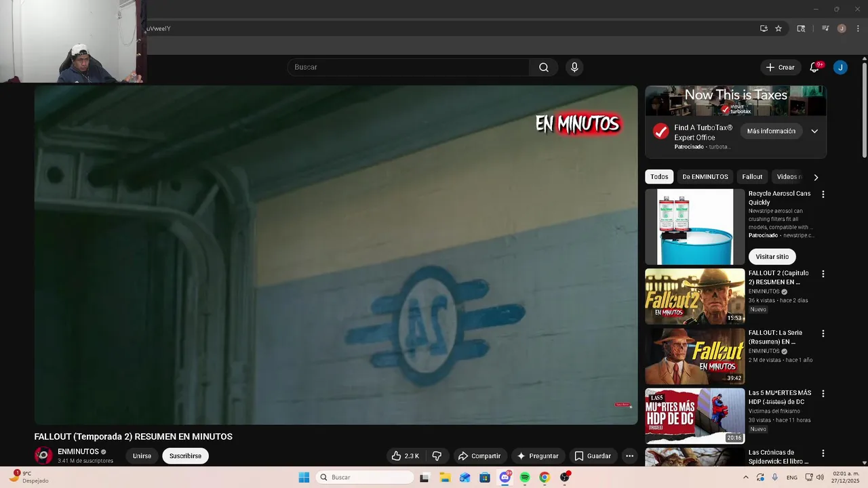Open File Explorer from taskbar
The width and height of the screenshot is (868, 488).
(444, 477)
